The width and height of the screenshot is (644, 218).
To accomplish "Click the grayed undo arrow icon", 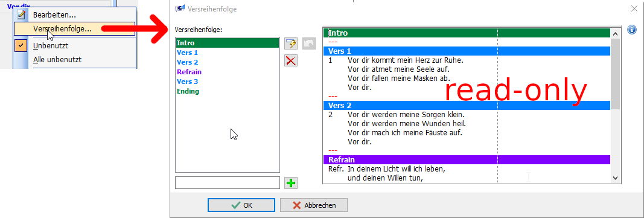I will click(309, 43).
